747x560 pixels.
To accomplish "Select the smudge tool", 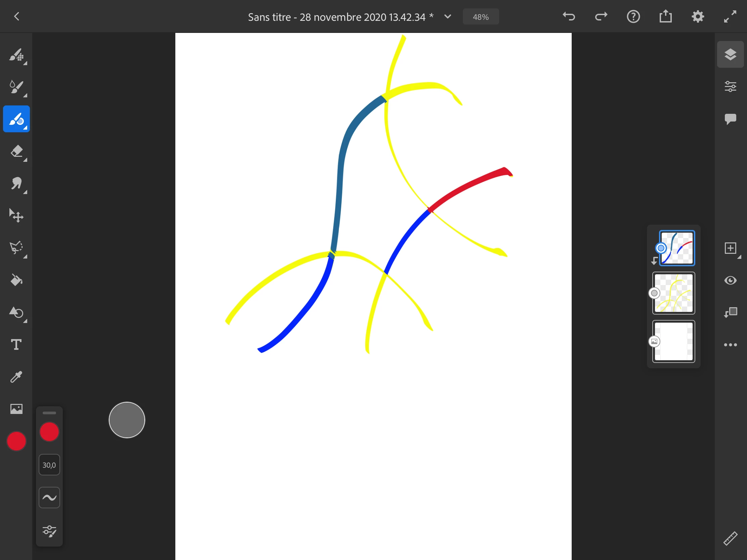I will tap(16, 184).
